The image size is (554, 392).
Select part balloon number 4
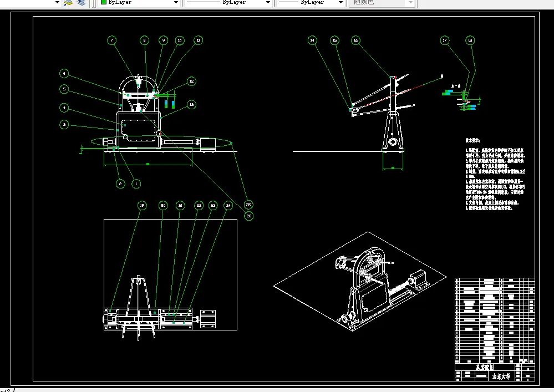coord(64,108)
